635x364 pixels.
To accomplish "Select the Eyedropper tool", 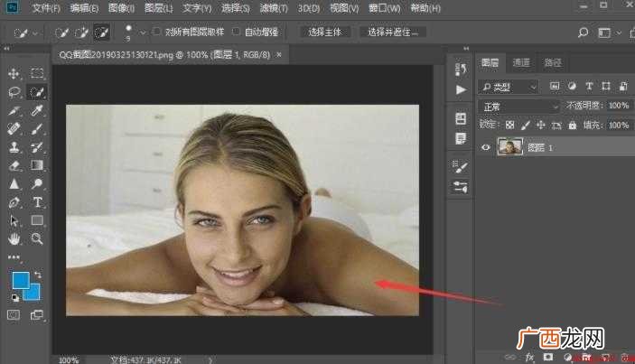I will click(x=37, y=110).
